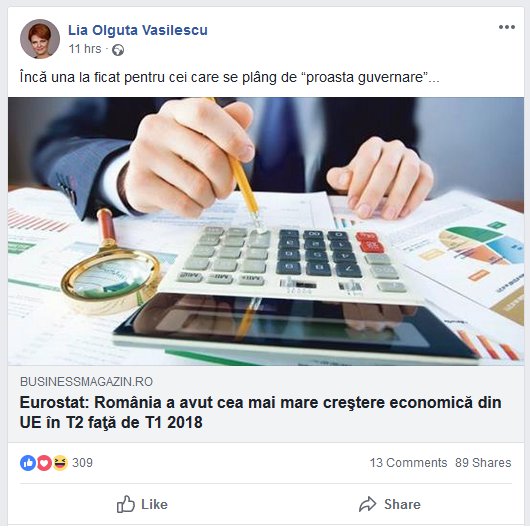Select the Share button label
This screenshot has width=530, height=531.
(402, 504)
